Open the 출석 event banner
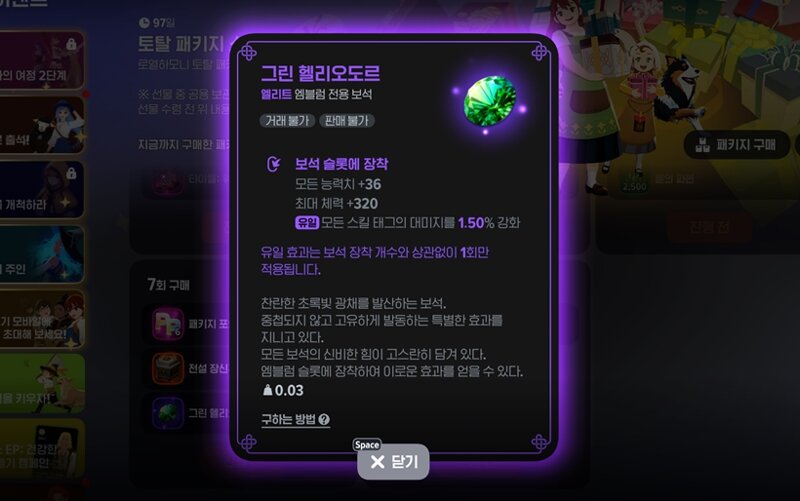This screenshot has height=501, width=800. [42, 125]
